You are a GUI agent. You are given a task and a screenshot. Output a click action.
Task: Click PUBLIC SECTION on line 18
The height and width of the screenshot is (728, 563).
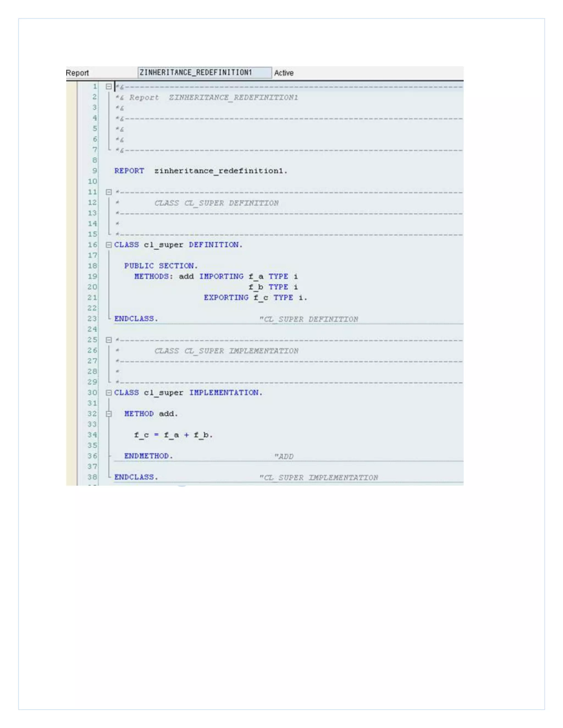coord(161,266)
